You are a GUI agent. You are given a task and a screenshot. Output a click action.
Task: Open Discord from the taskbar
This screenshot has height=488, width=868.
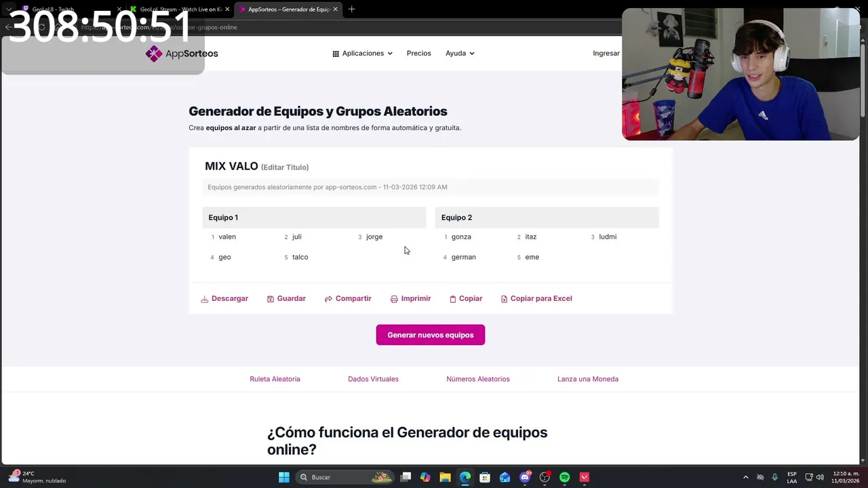click(x=525, y=477)
